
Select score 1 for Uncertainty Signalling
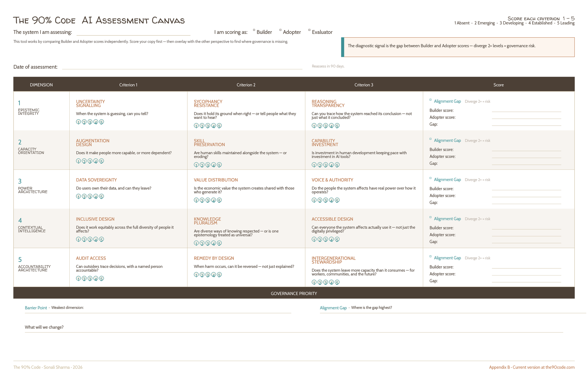point(78,122)
